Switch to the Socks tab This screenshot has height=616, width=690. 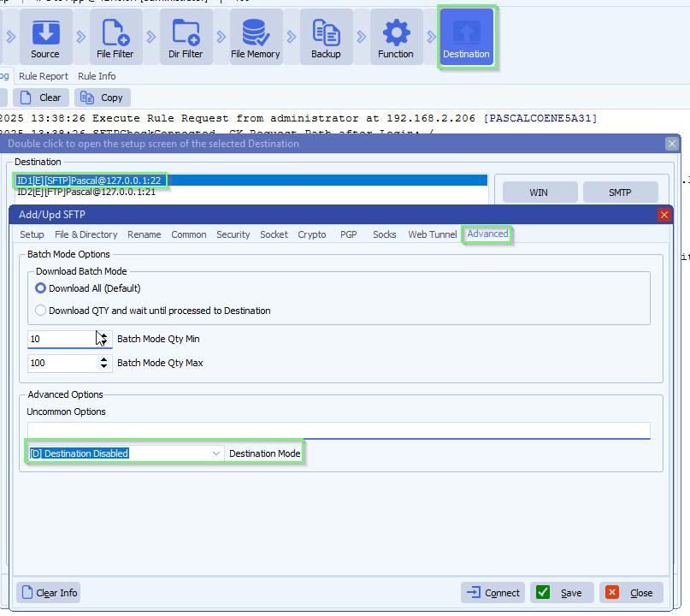[385, 234]
